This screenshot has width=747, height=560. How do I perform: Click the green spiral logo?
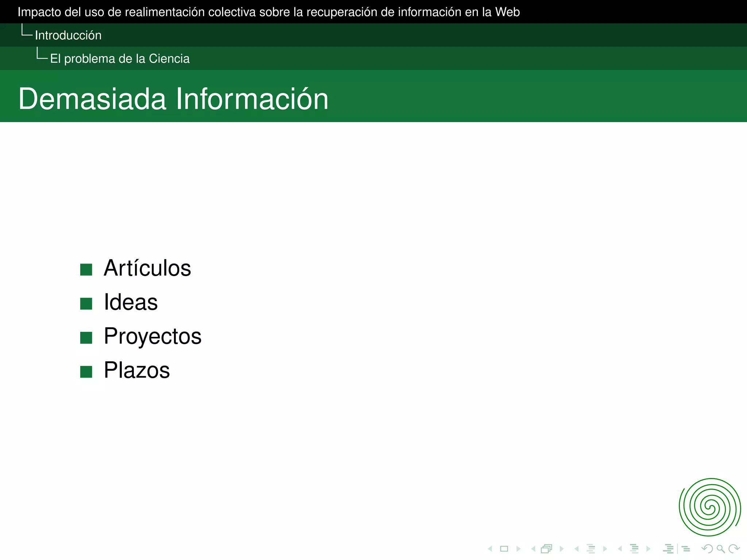click(x=710, y=507)
